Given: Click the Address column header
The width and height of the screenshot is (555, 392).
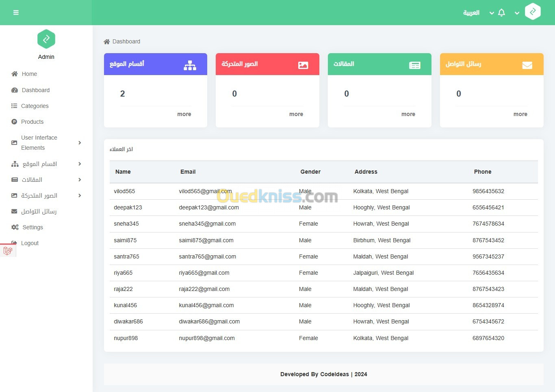Looking at the screenshot, I should [366, 172].
